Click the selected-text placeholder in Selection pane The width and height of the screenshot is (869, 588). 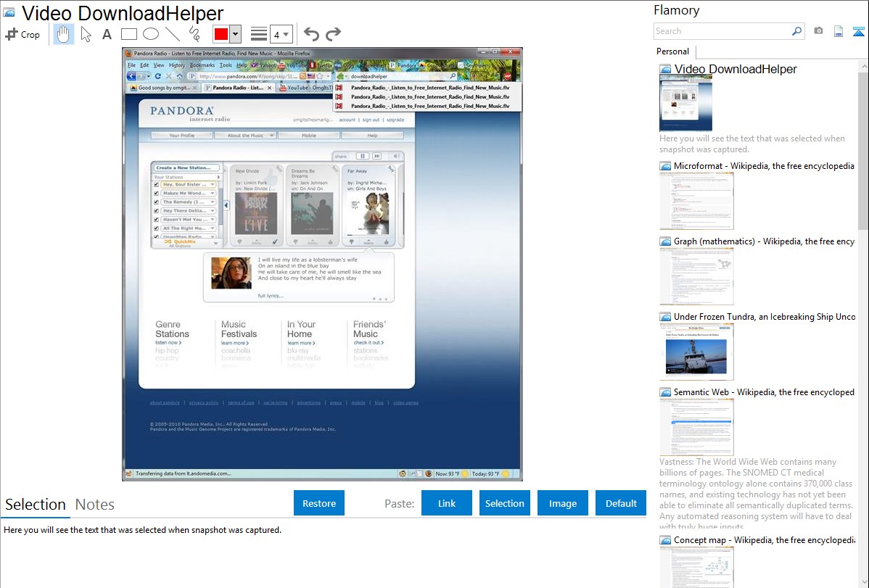pyautogui.click(x=142, y=530)
